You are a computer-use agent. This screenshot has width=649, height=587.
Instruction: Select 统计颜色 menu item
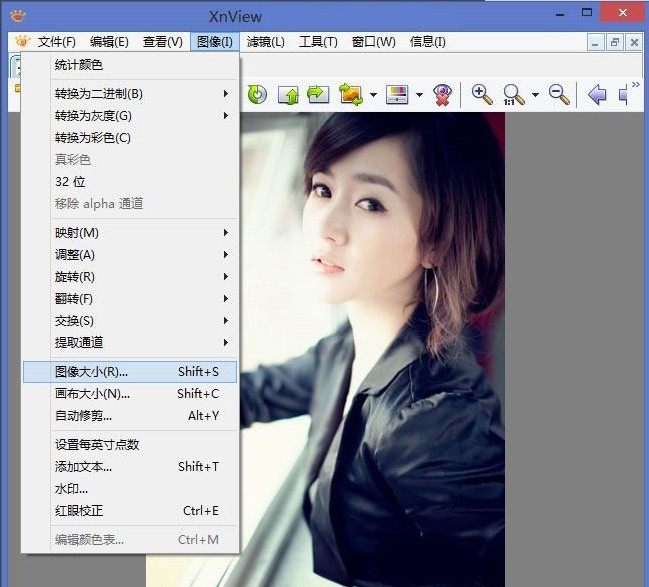point(130,65)
